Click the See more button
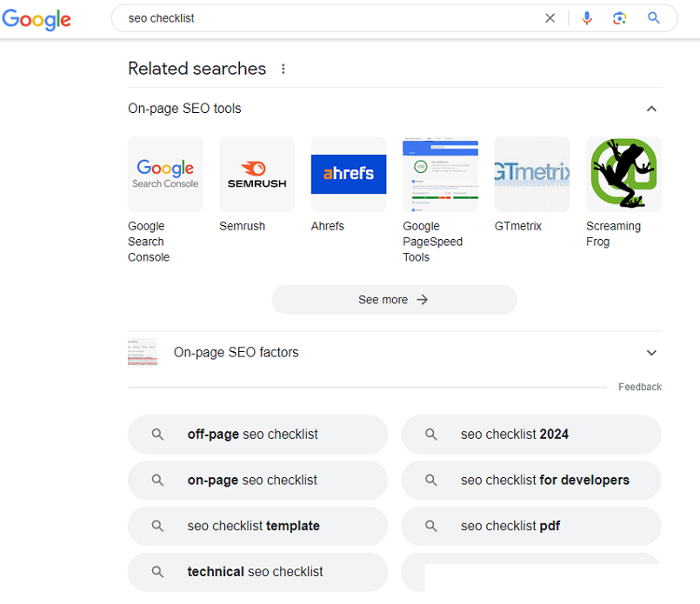Viewport: 700px width, 604px height. pyautogui.click(x=394, y=300)
